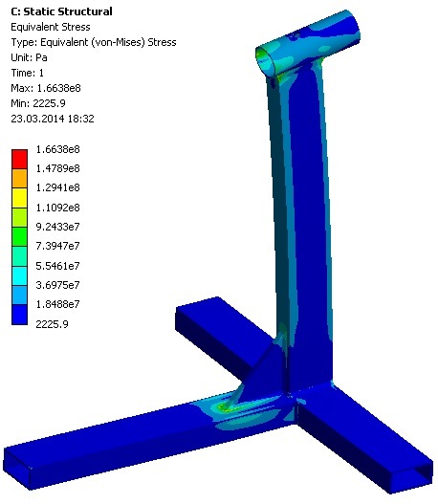Click the green legend color band

(19, 237)
